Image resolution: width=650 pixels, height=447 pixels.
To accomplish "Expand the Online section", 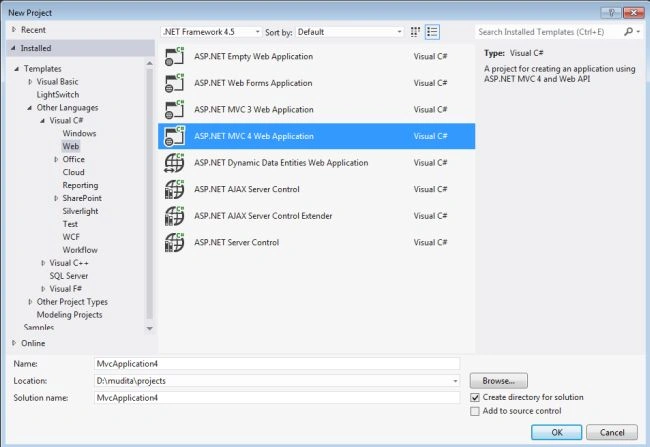I will click(14, 343).
